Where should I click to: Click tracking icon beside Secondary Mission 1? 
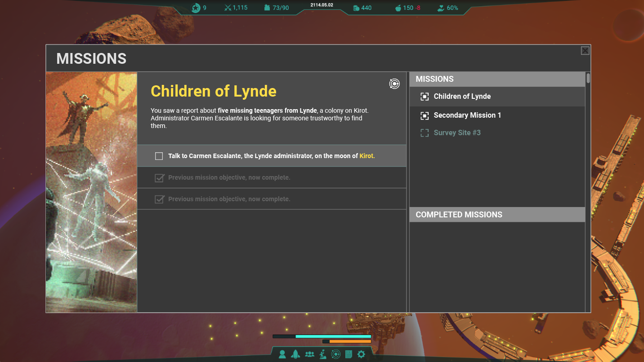point(425,115)
